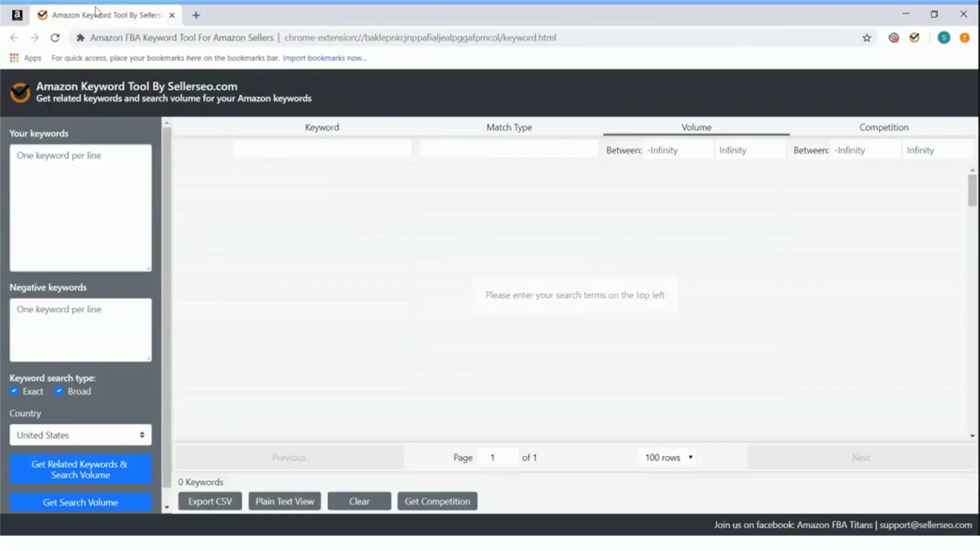
Task: Click the results table vertical scrollbar thumb
Action: point(972,190)
